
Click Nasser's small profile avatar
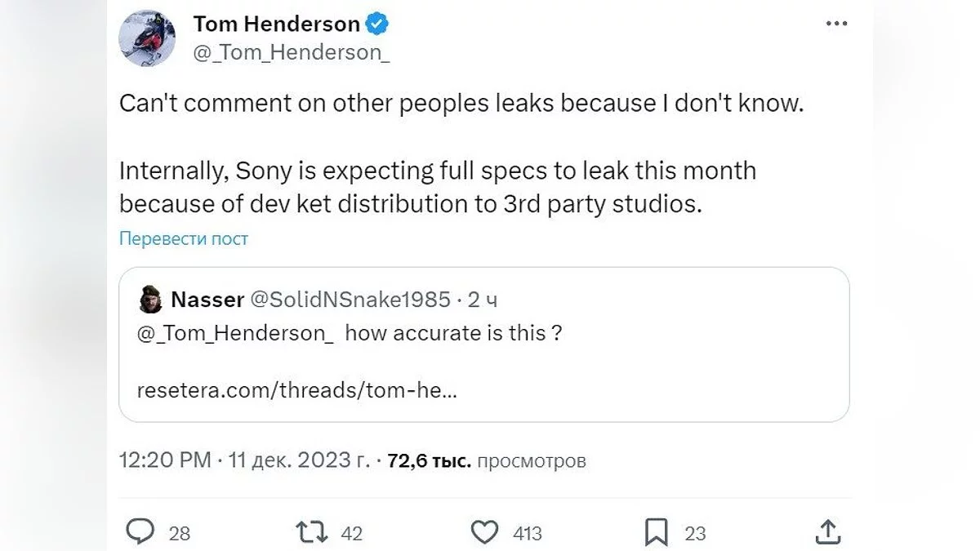149,300
